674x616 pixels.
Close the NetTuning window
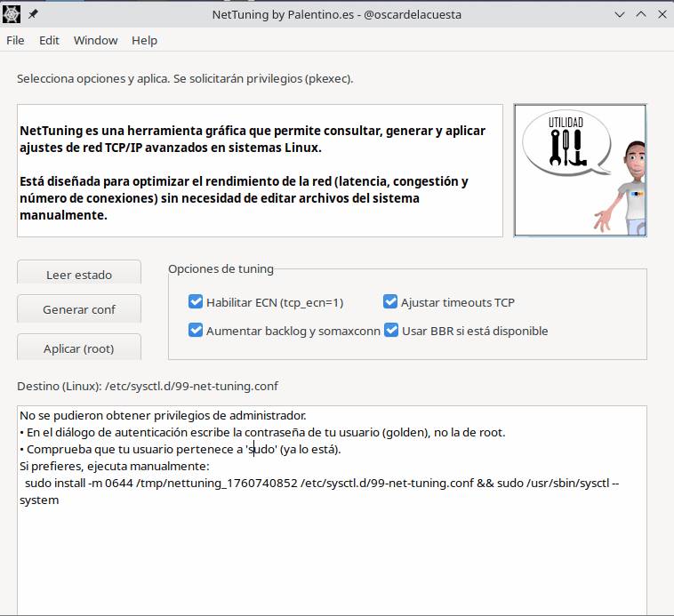(x=661, y=14)
